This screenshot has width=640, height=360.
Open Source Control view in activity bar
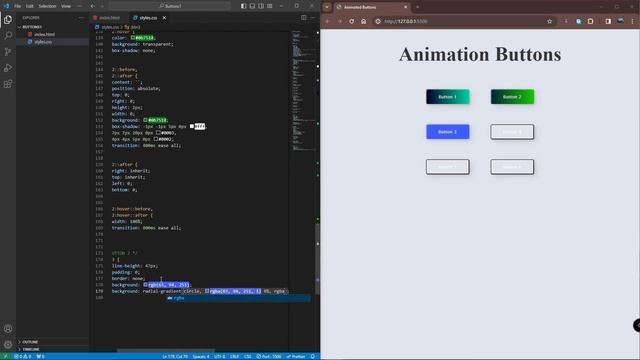[8, 52]
